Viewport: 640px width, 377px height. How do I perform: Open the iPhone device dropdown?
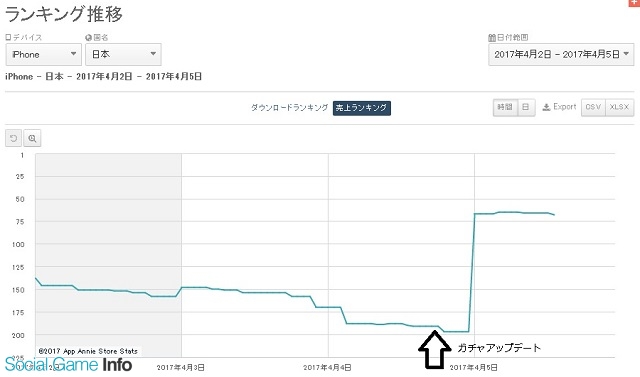coord(44,54)
